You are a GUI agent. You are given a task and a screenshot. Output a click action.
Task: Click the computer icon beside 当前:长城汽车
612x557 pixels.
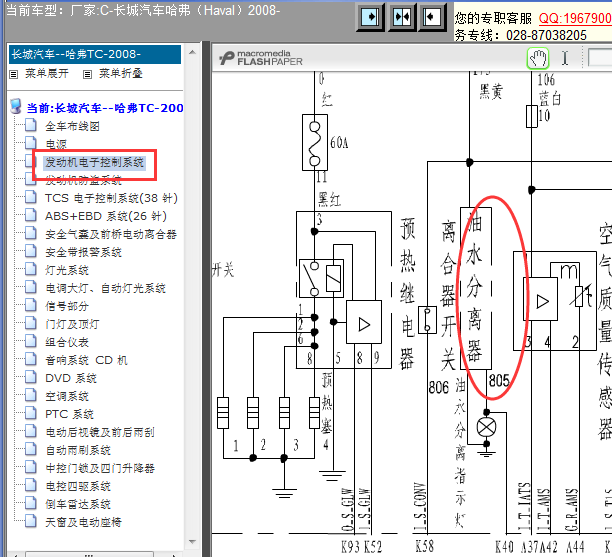tap(16, 107)
